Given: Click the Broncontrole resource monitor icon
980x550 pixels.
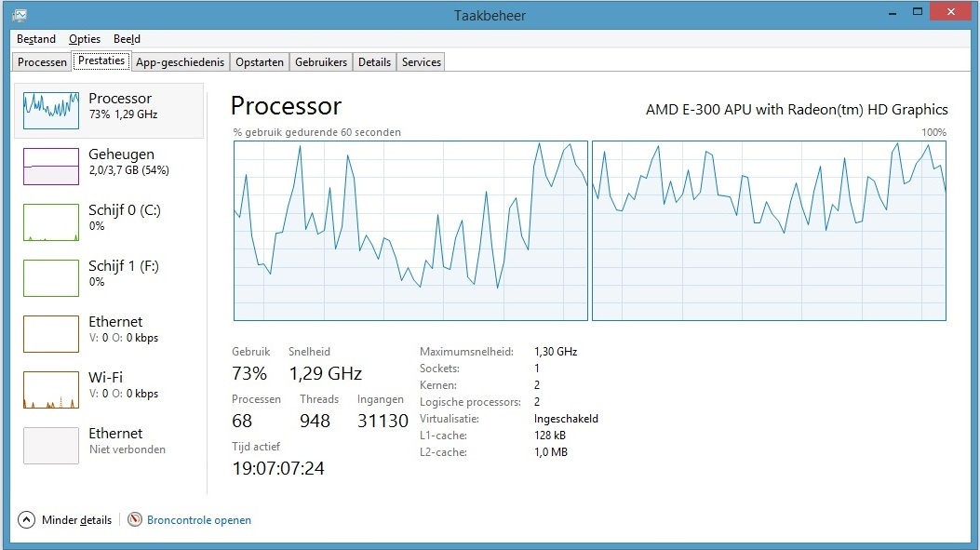Looking at the screenshot, I should 135,520.
